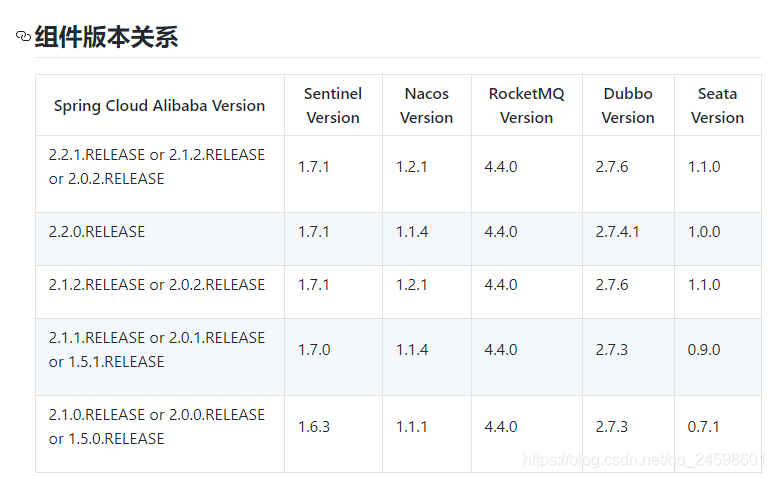Select the 2.2.0.RELEASE row cell

[x=97, y=231]
